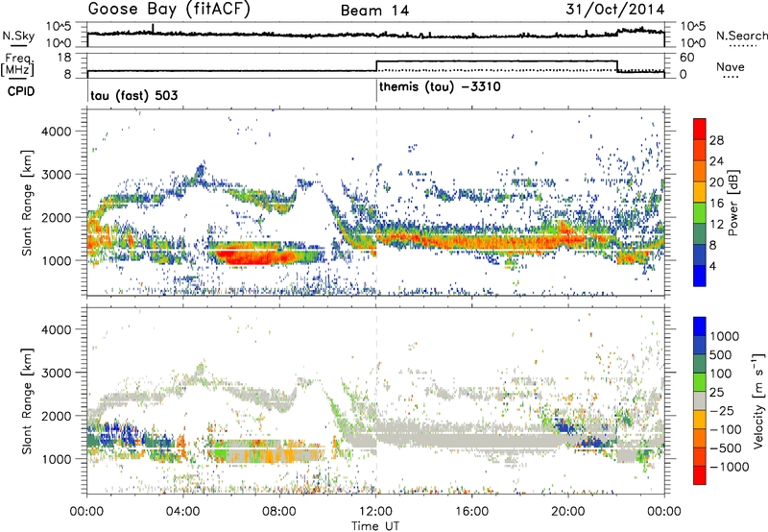Click the date '31/Oct/2014' in the header
The width and height of the screenshot is (768, 532).
614,10
